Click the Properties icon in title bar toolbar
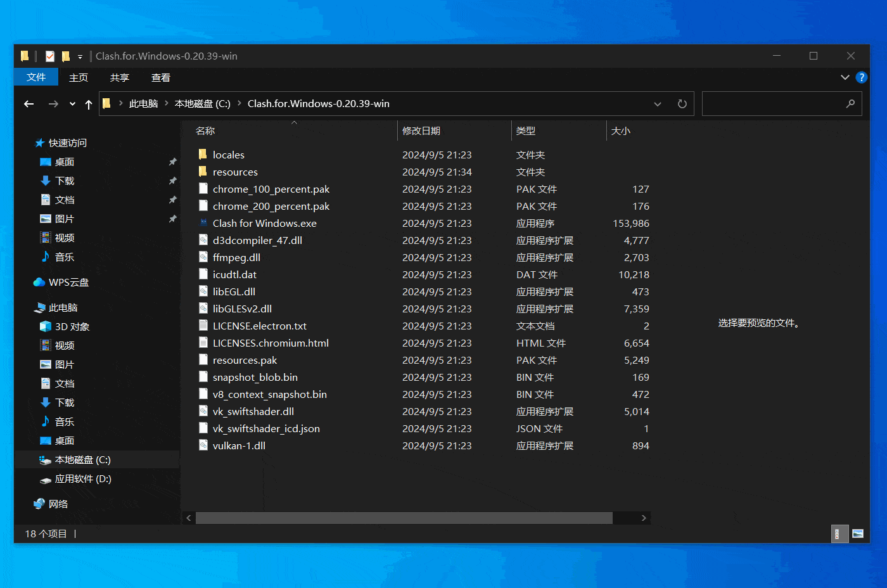 [x=49, y=56]
